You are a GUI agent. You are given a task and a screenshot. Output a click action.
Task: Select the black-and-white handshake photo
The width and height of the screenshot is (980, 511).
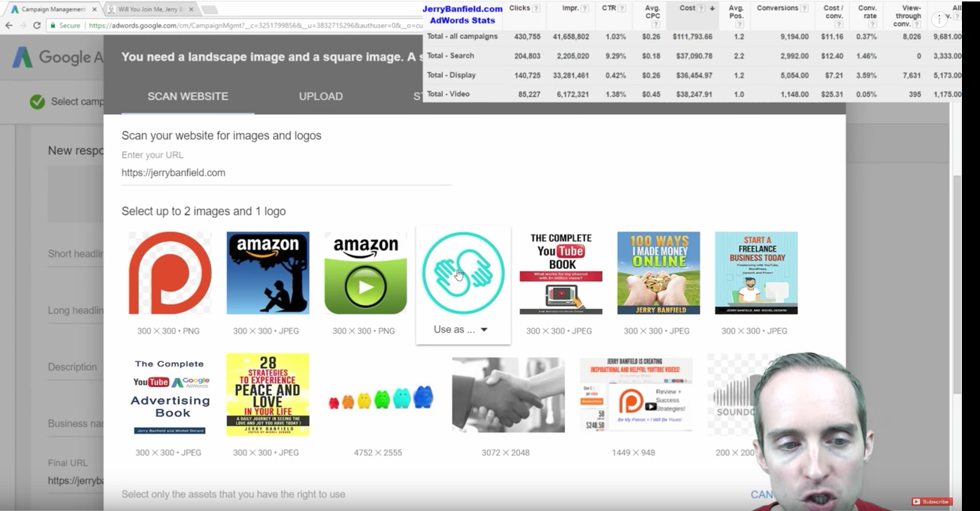508,395
